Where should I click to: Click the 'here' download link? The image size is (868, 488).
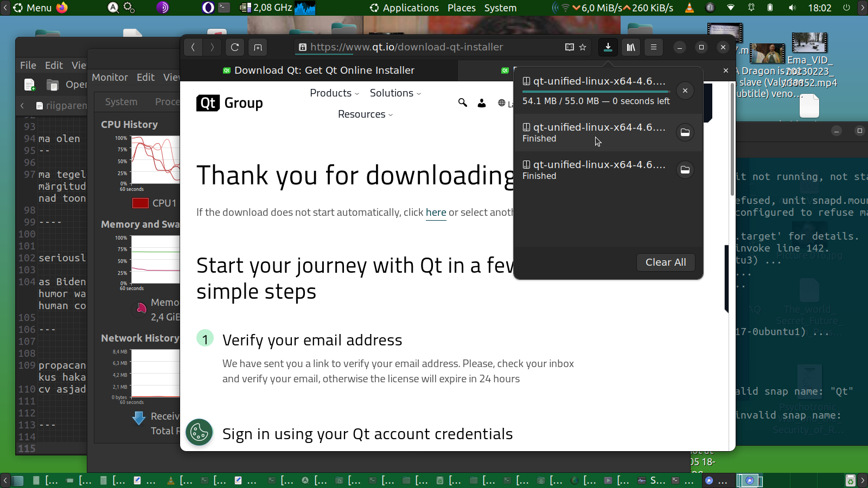(436, 213)
